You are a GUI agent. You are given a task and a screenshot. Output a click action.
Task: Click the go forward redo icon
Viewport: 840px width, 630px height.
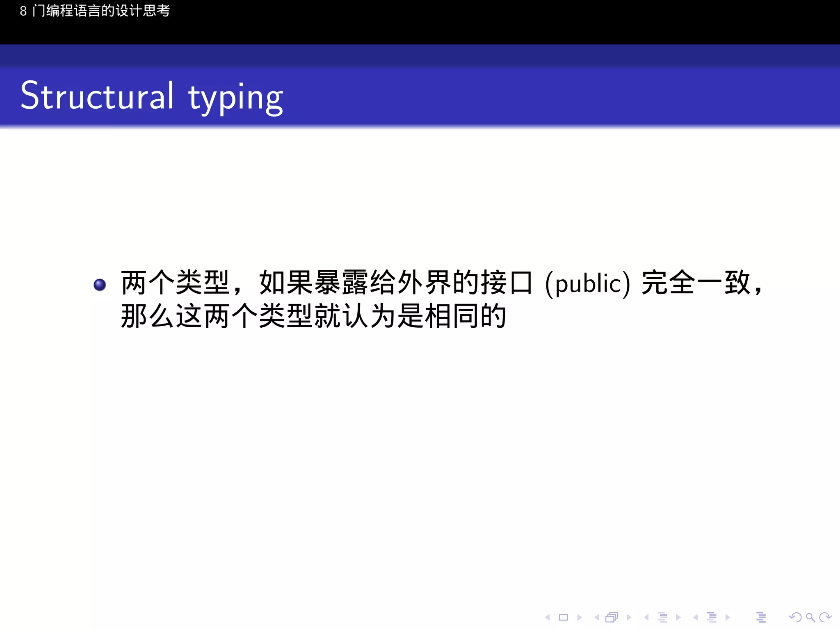coord(825,617)
